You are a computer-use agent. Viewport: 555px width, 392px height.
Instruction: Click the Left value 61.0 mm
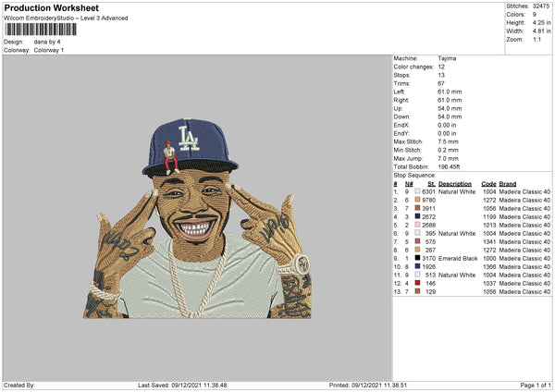450,92
